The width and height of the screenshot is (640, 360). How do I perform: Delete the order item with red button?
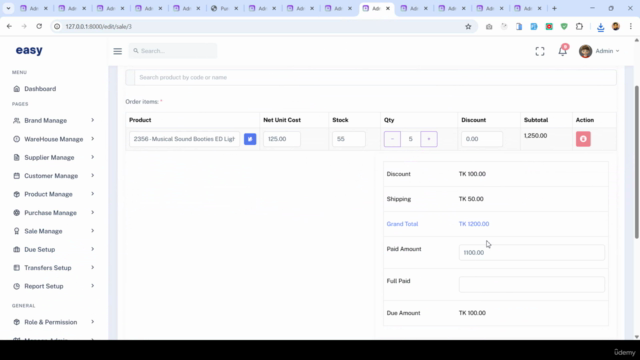[583, 139]
